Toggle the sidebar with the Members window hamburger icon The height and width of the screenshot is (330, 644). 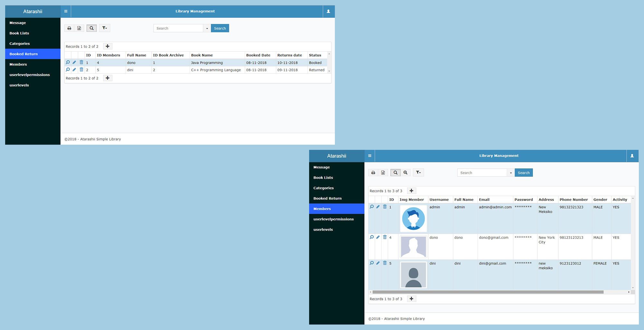(x=370, y=156)
